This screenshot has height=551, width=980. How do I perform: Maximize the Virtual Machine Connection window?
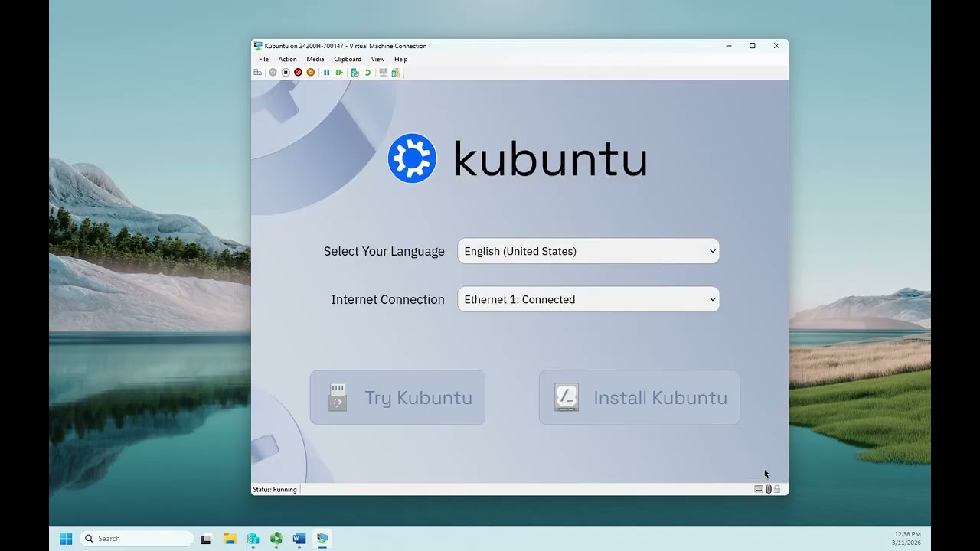[x=752, y=46]
